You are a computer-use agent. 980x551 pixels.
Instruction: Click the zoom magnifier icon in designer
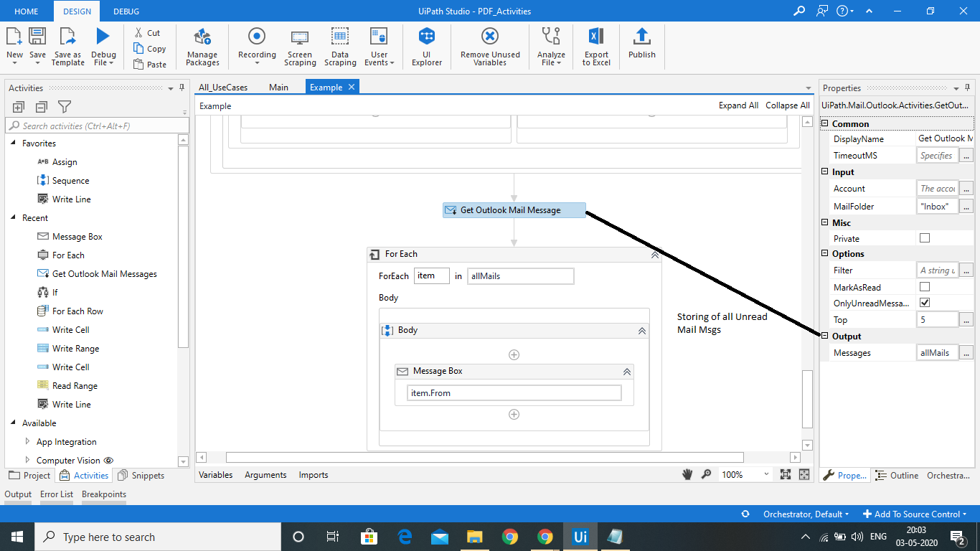(707, 474)
